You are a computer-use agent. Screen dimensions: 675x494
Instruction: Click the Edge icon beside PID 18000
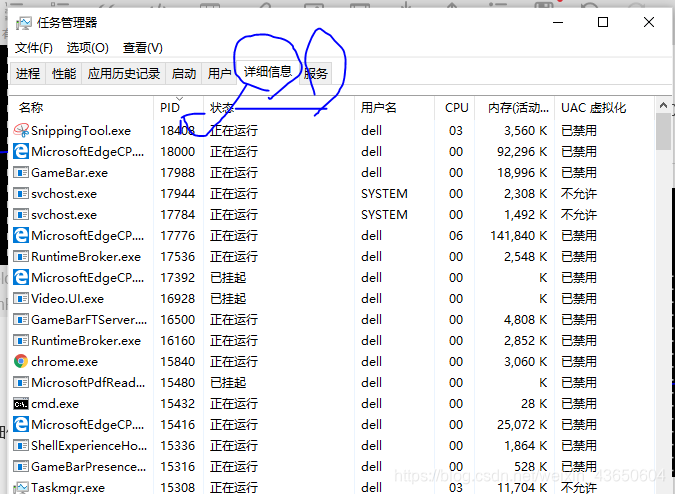[x=21, y=151]
